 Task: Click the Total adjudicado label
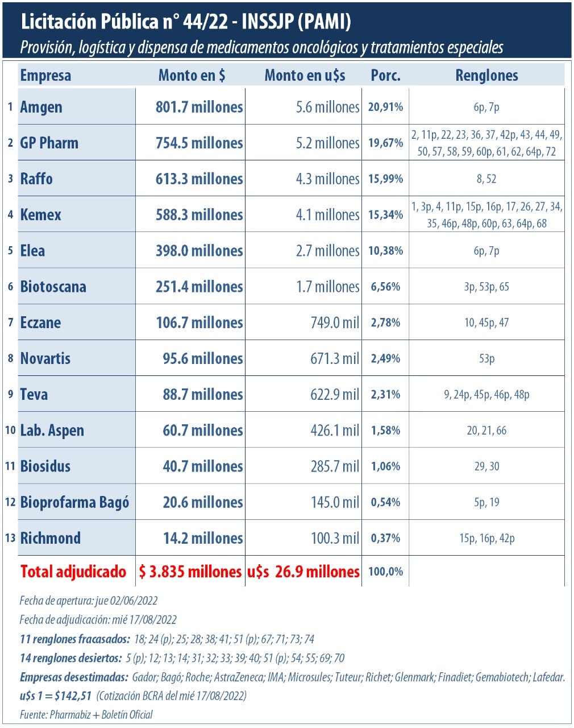click(x=73, y=572)
